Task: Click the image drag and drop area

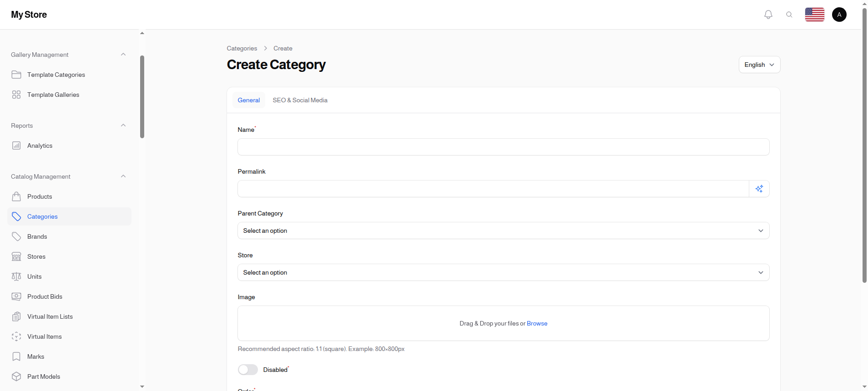Action: click(503, 323)
